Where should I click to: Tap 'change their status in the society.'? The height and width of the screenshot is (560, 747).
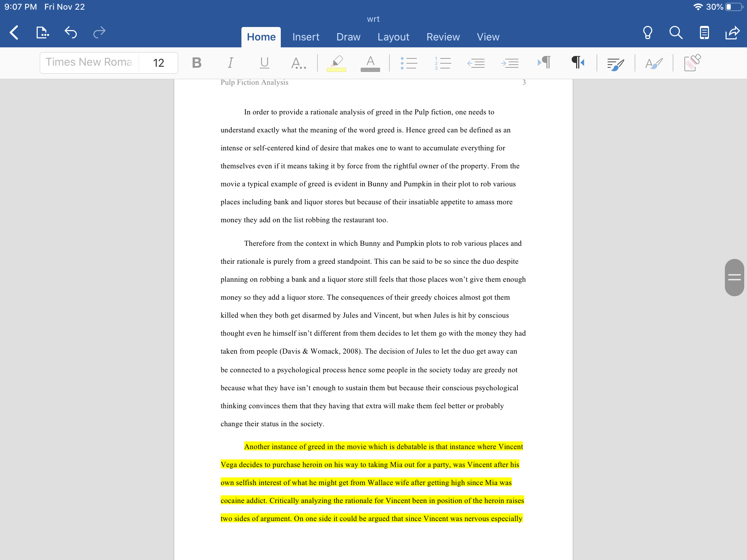[x=273, y=424]
